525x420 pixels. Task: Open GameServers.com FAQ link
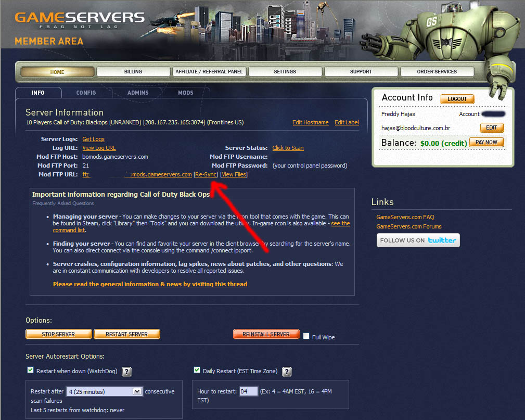pos(405,217)
